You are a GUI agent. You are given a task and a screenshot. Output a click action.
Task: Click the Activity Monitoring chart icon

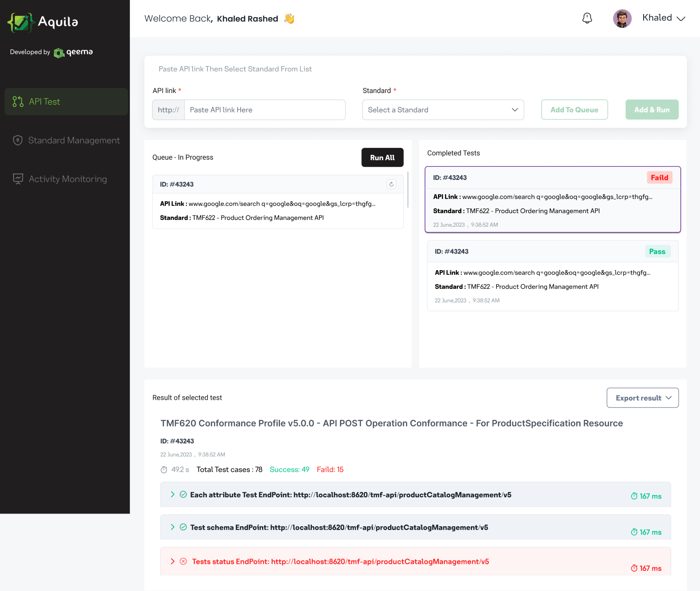[x=18, y=179]
